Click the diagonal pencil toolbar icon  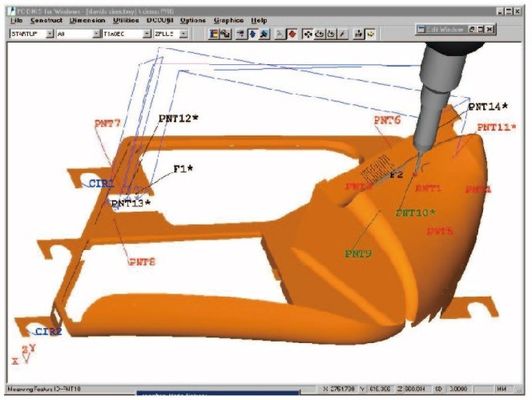point(343,34)
